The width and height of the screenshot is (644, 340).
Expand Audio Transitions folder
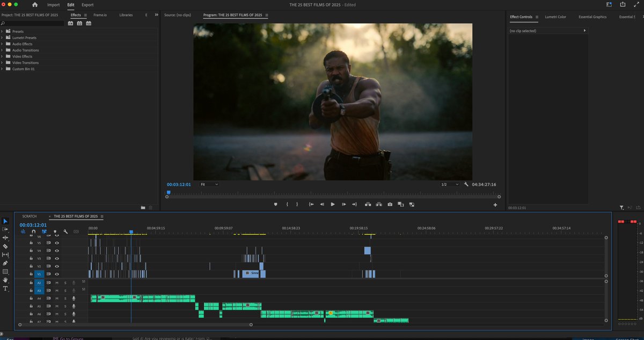click(2, 50)
